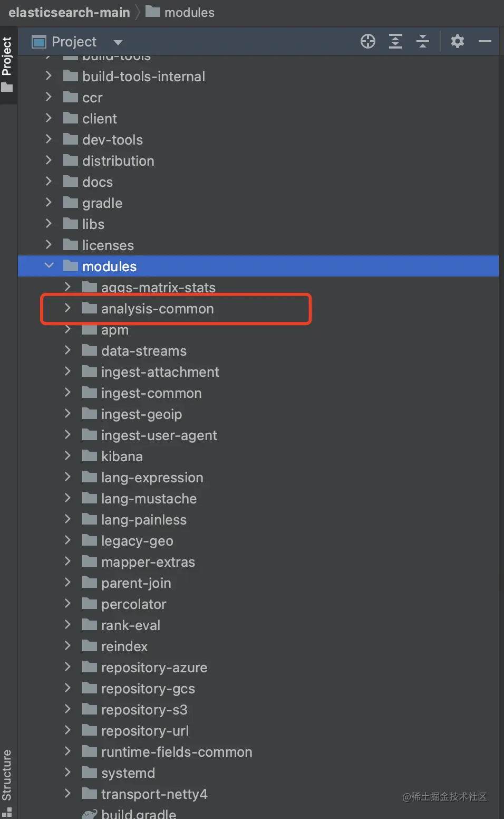The image size is (504, 819).
Task: Select the transport-netty4 module
Action: point(154,794)
